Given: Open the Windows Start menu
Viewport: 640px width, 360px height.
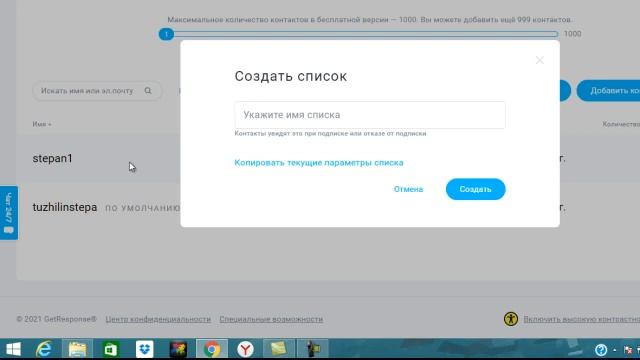Looking at the screenshot, I should click(x=13, y=349).
